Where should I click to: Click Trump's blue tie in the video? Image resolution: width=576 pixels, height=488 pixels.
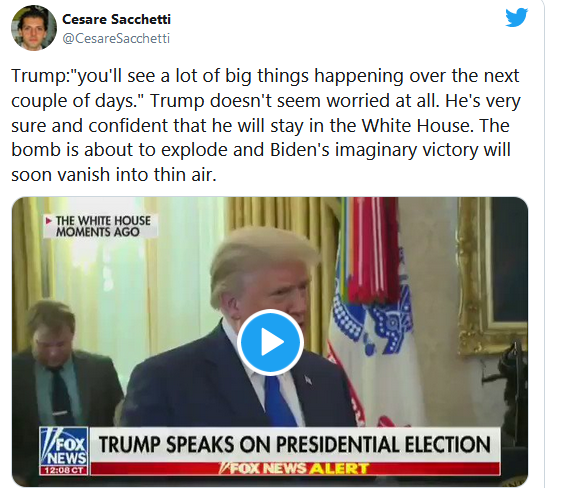(x=278, y=401)
